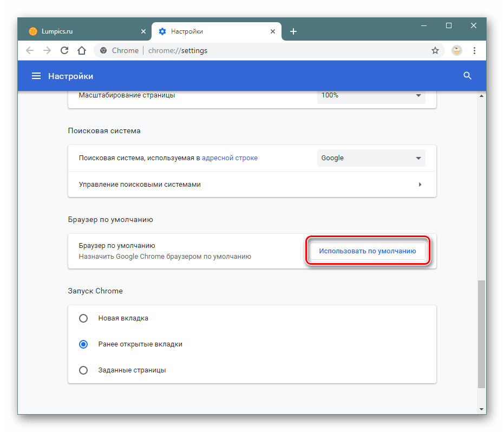Viewport: 504px width, 432px height.
Task: Open the Google search engine dropdown
Action: click(371, 158)
